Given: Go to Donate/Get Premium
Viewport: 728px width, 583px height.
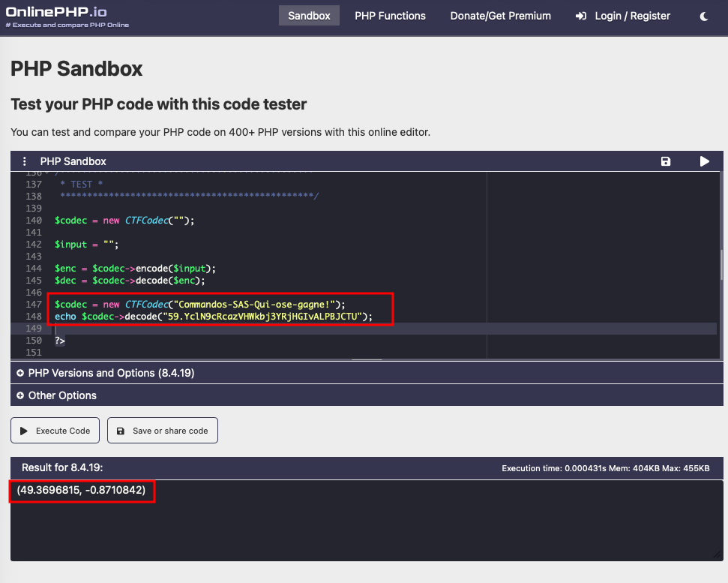Looking at the screenshot, I should 501,16.
